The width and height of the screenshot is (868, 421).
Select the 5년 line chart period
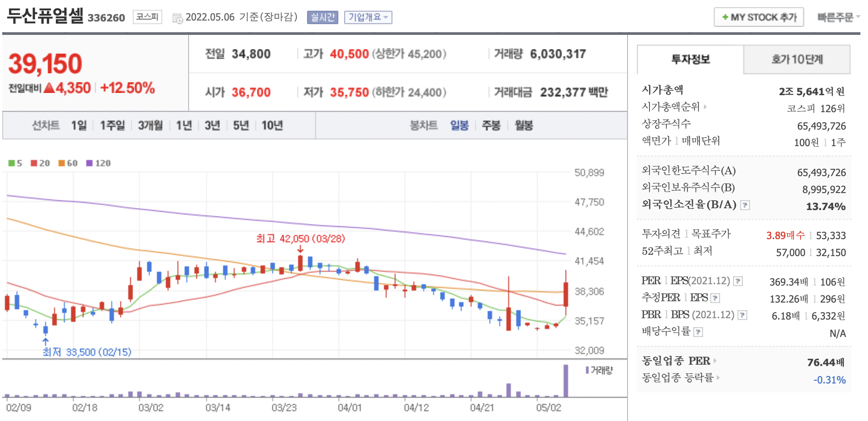click(x=241, y=126)
